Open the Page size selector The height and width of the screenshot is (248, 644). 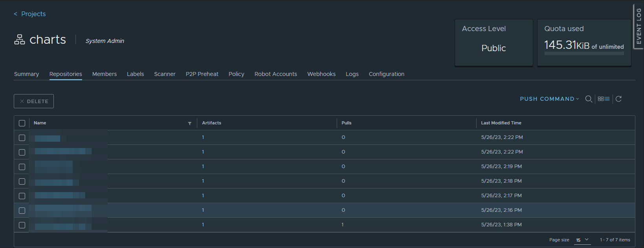click(x=582, y=240)
